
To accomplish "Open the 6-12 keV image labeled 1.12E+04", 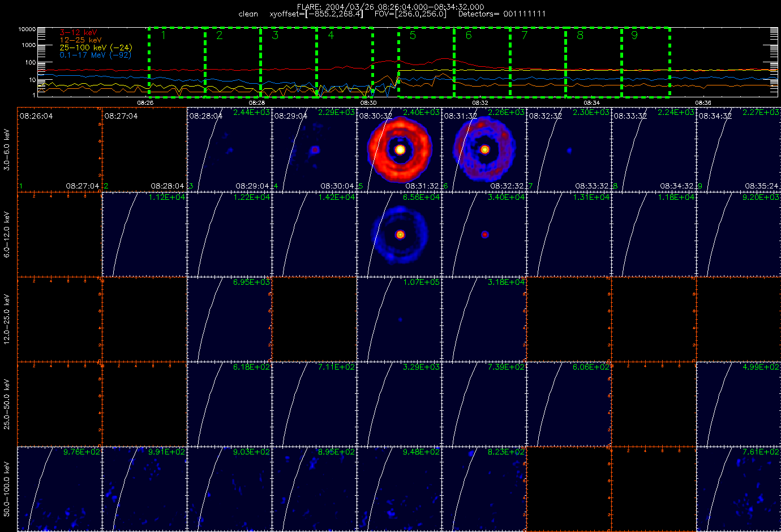I will tap(144, 234).
